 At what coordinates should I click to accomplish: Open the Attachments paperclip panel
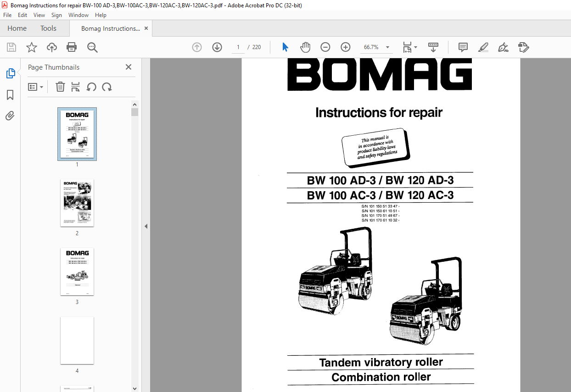10,116
